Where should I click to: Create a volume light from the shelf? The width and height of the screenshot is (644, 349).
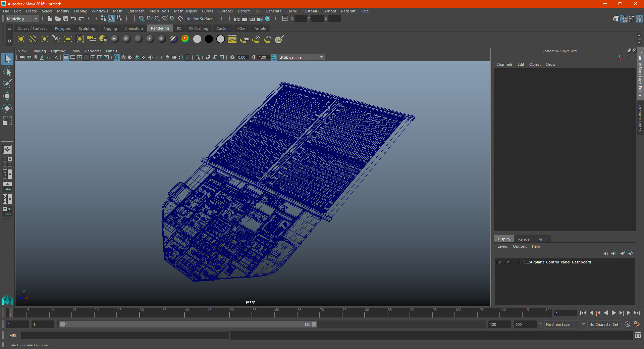click(80, 39)
